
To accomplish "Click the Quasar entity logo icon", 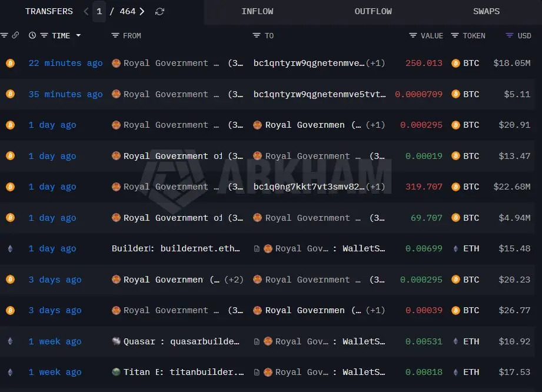I will 116,341.
